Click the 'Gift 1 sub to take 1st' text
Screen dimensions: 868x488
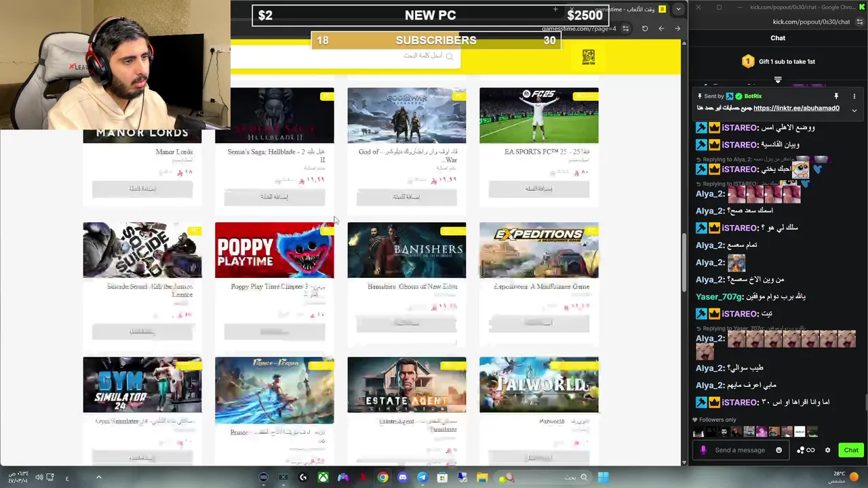787,62
